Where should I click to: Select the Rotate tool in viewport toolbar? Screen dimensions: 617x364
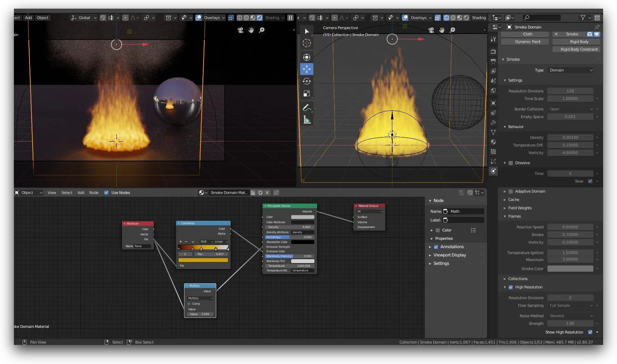(x=306, y=81)
